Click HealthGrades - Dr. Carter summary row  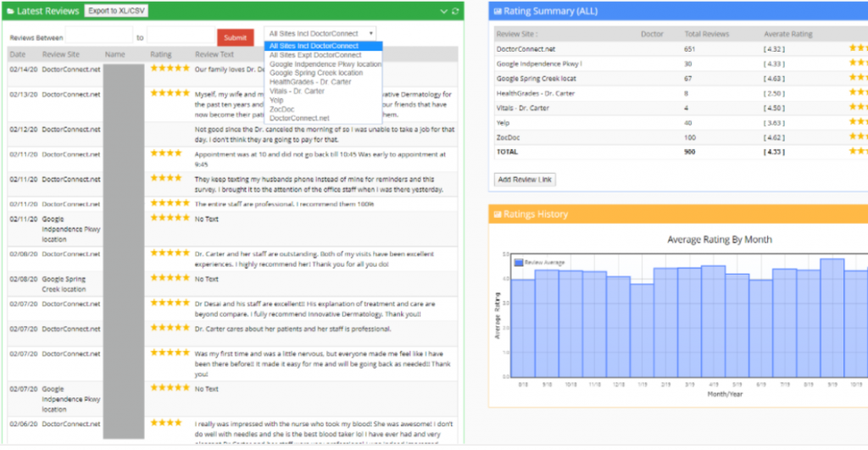click(681, 93)
